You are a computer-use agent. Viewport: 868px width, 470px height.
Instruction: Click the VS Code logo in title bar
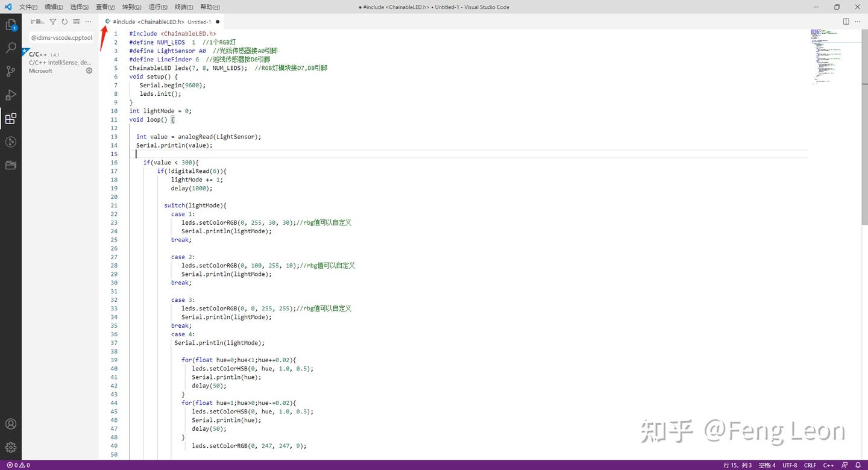(x=8, y=7)
